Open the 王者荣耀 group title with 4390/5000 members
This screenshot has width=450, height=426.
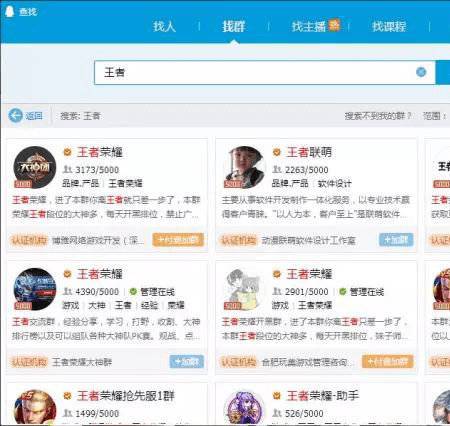(x=100, y=274)
